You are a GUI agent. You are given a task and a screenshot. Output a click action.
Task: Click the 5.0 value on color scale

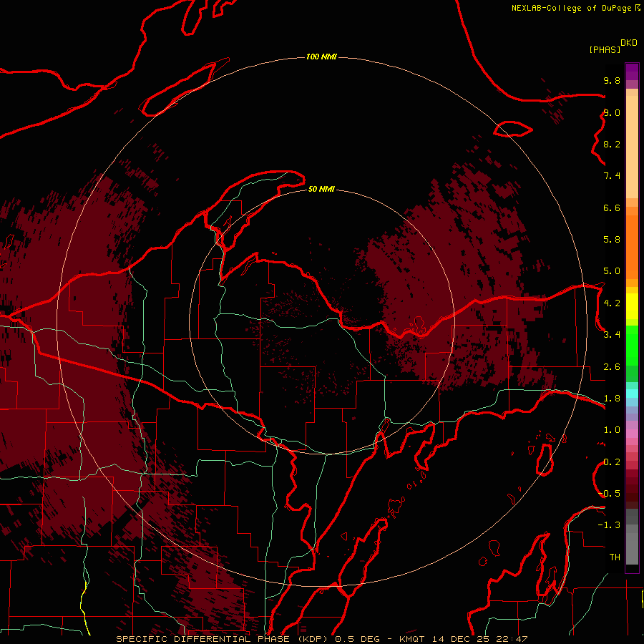[612, 271]
